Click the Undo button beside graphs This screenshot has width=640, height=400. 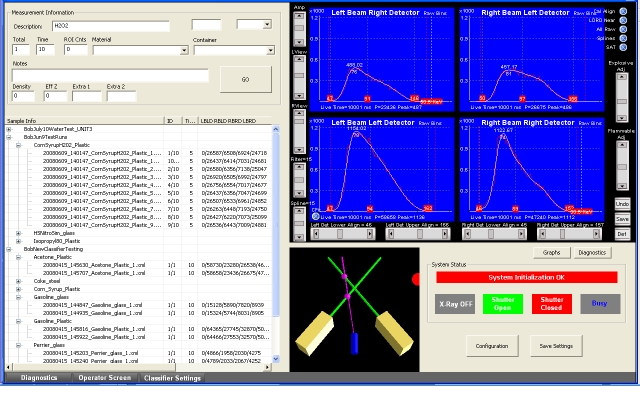[x=622, y=204]
